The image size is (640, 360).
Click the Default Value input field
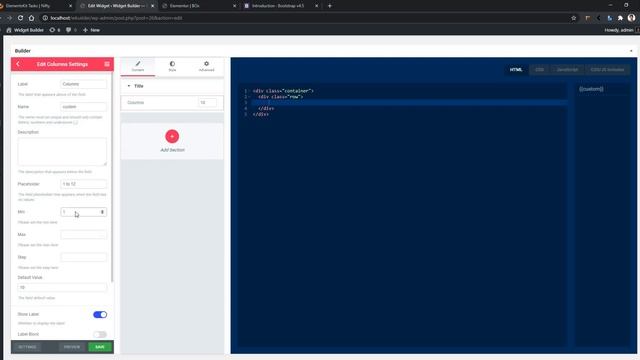click(x=62, y=287)
